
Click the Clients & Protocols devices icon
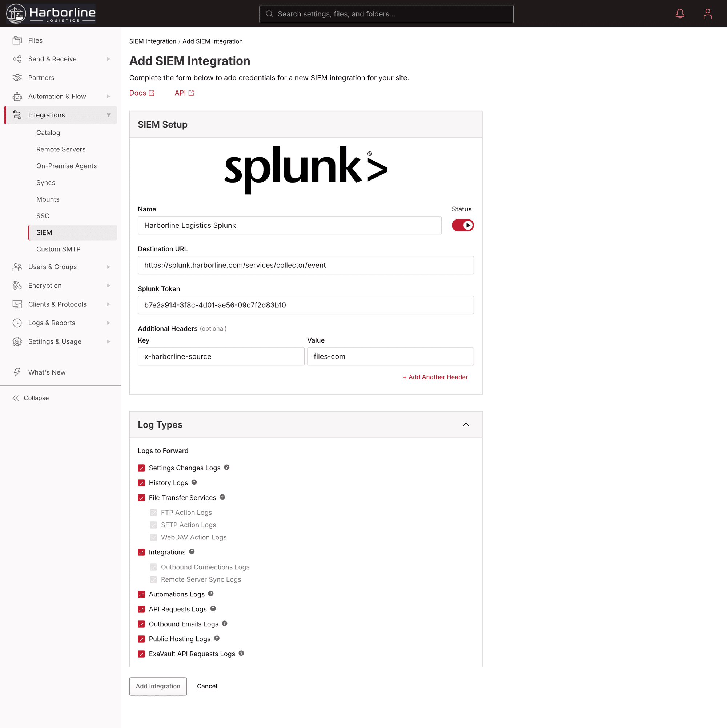coord(17,304)
